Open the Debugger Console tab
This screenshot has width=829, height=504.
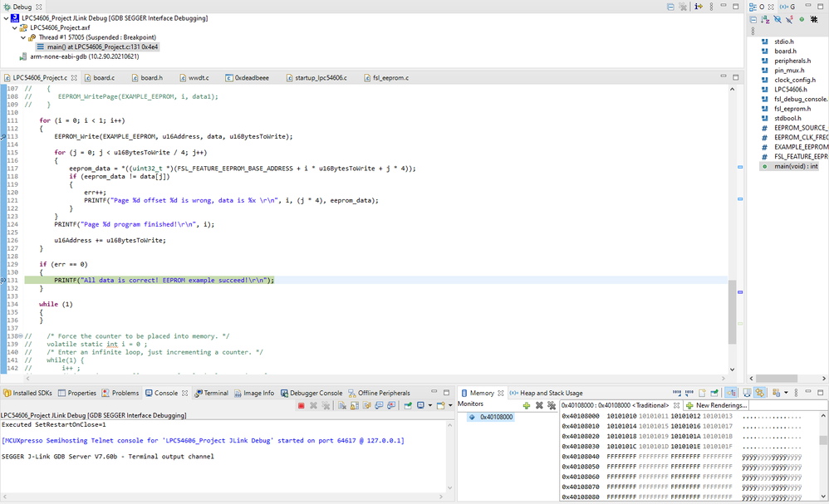311,393
